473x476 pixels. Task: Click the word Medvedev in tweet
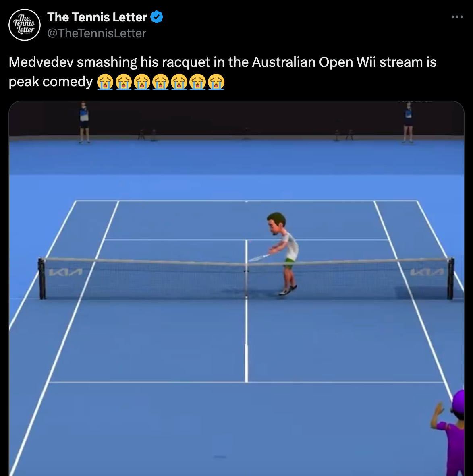(x=41, y=62)
